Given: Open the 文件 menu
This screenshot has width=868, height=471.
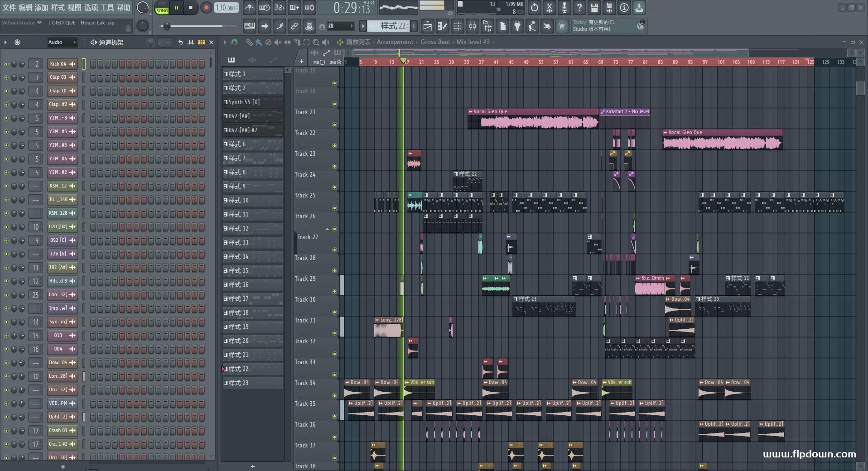Looking at the screenshot, I should (9, 8).
